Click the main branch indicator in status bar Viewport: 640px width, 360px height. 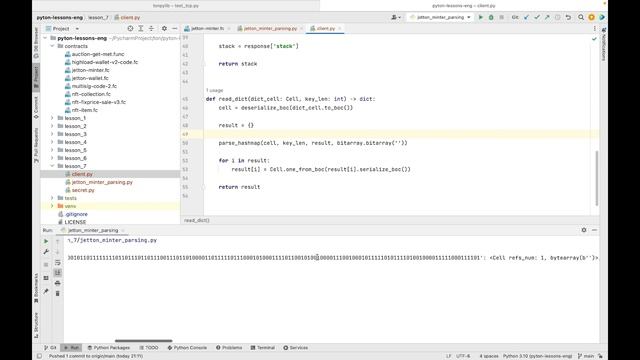(x=586, y=356)
